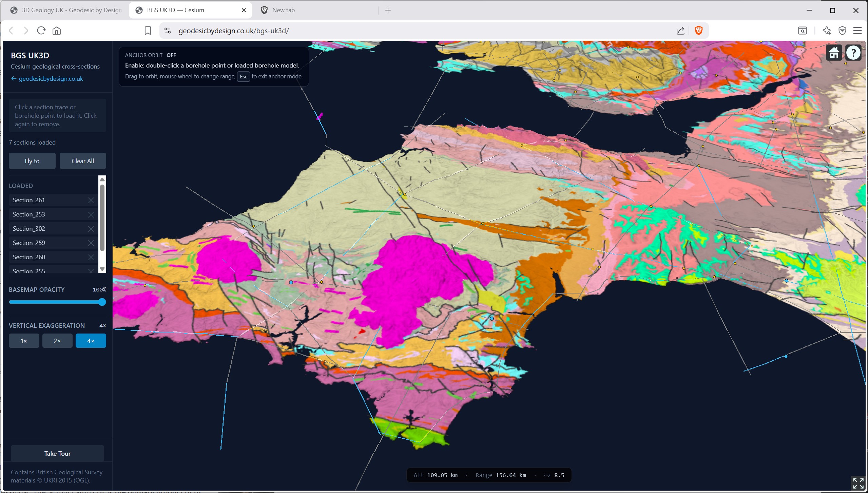The image size is (868, 493).
Task: Toggle fullscreen map view icon
Action: (858, 483)
